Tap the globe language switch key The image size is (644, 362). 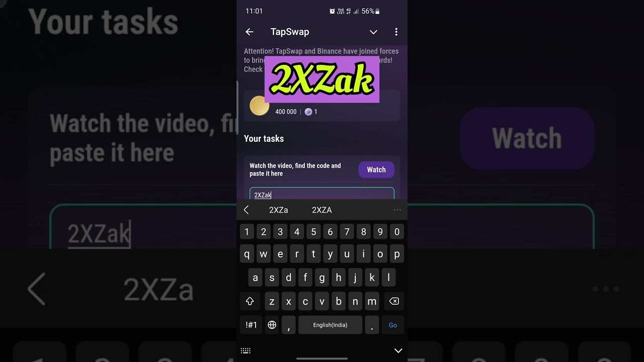click(272, 325)
